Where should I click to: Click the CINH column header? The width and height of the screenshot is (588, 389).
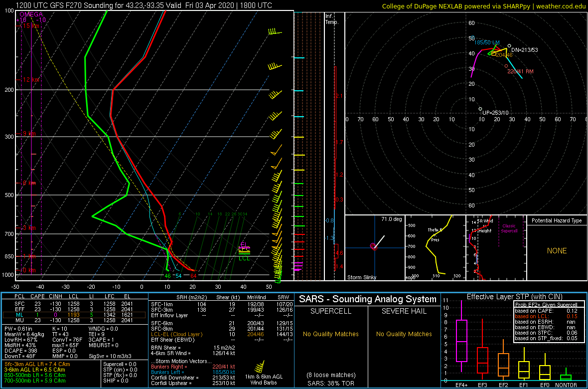click(x=56, y=297)
